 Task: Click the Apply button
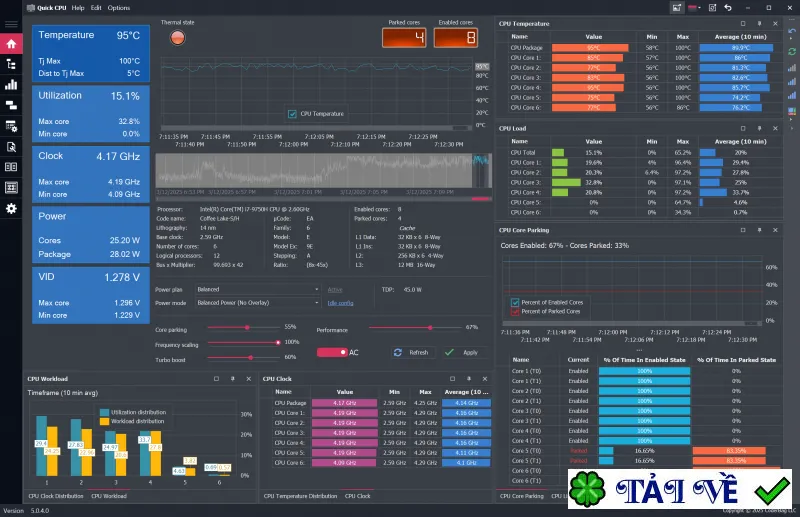(x=462, y=352)
